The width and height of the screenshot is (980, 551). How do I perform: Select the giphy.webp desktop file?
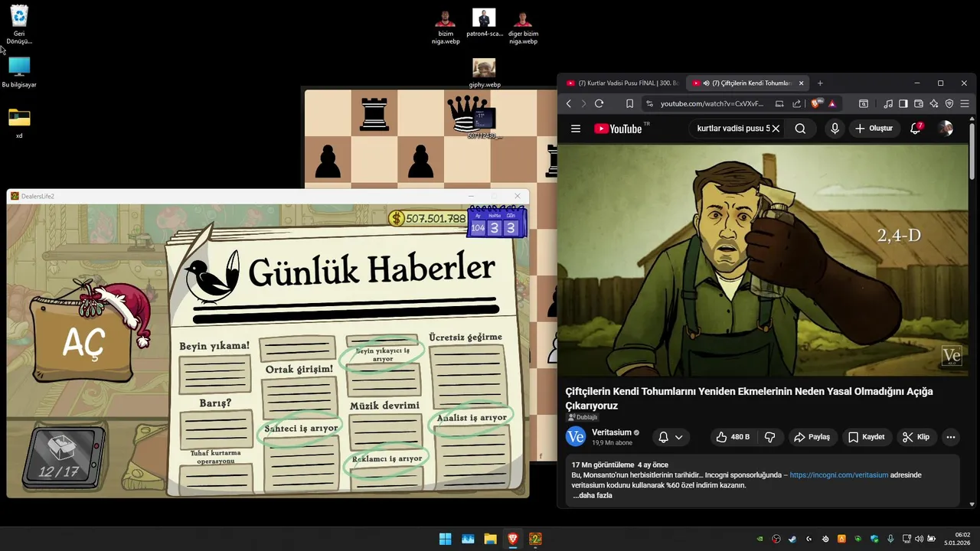[484, 73]
